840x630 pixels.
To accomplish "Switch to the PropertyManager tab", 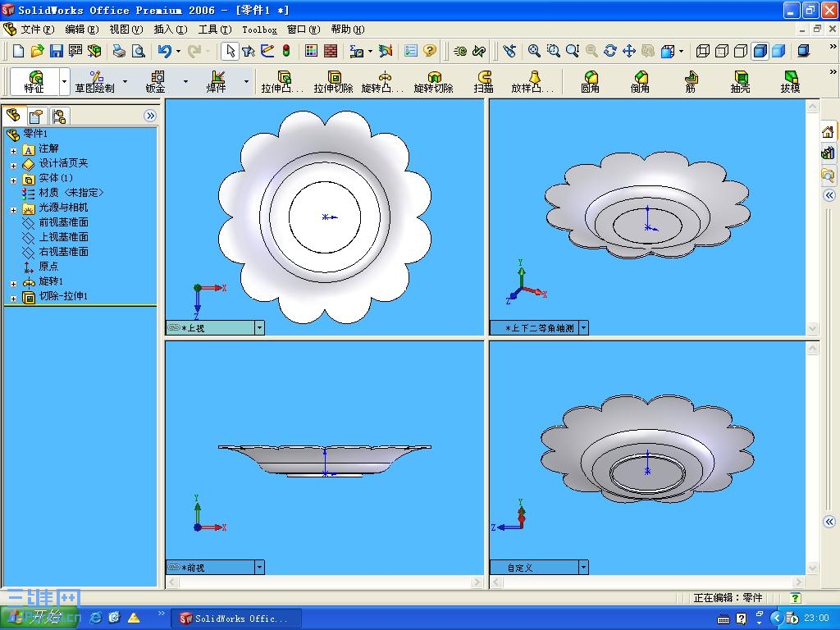I will [36, 116].
